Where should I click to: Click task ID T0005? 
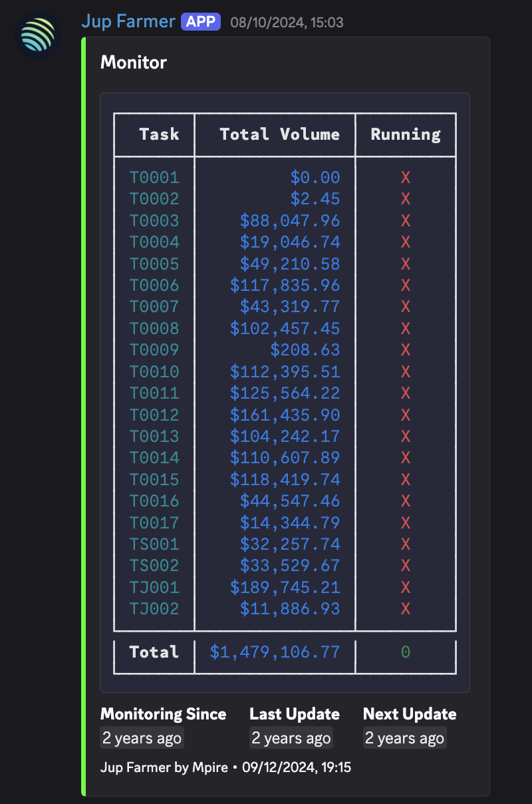tap(154, 264)
